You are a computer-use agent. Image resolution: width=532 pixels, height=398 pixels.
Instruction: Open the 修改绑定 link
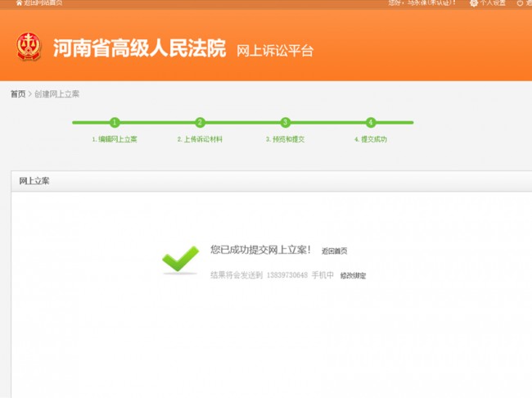pos(354,275)
